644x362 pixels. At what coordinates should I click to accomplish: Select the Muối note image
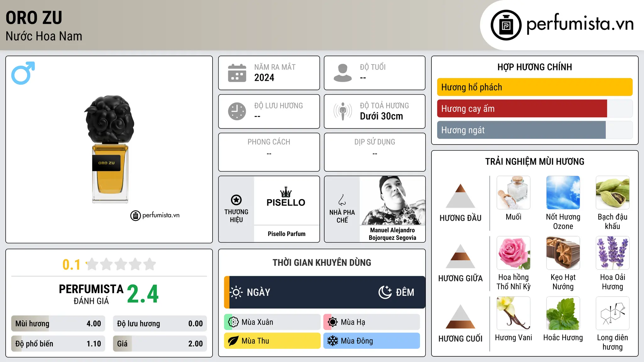pos(514,193)
